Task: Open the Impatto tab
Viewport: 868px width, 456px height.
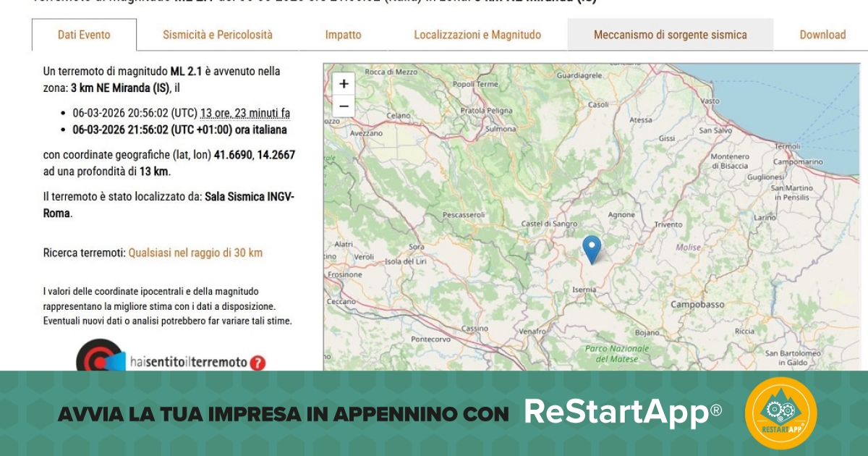Action: pyautogui.click(x=343, y=35)
